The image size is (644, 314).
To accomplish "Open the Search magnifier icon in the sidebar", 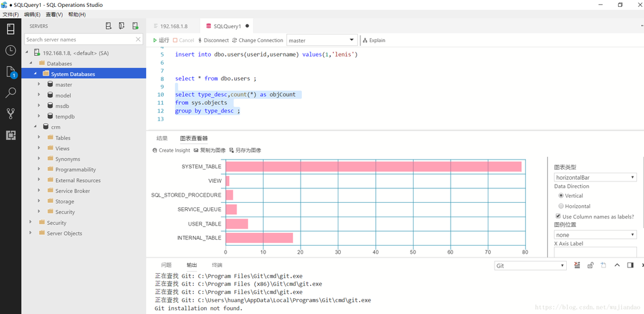I will (11, 93).
